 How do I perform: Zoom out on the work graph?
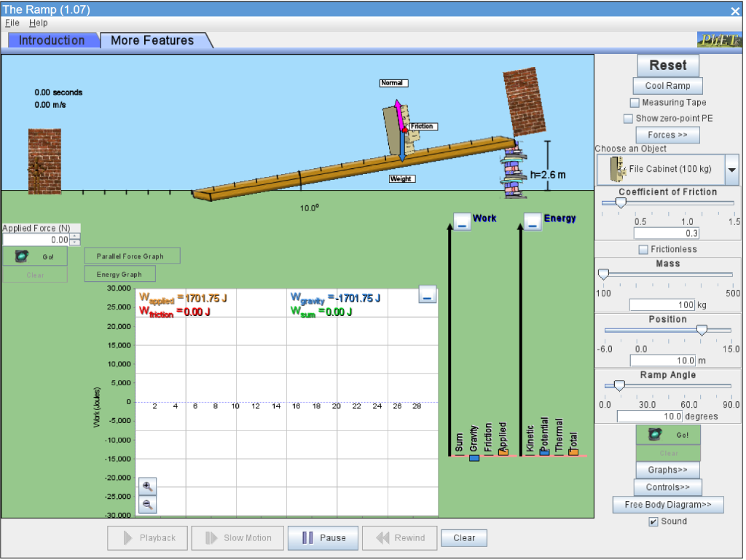[147, 505]
